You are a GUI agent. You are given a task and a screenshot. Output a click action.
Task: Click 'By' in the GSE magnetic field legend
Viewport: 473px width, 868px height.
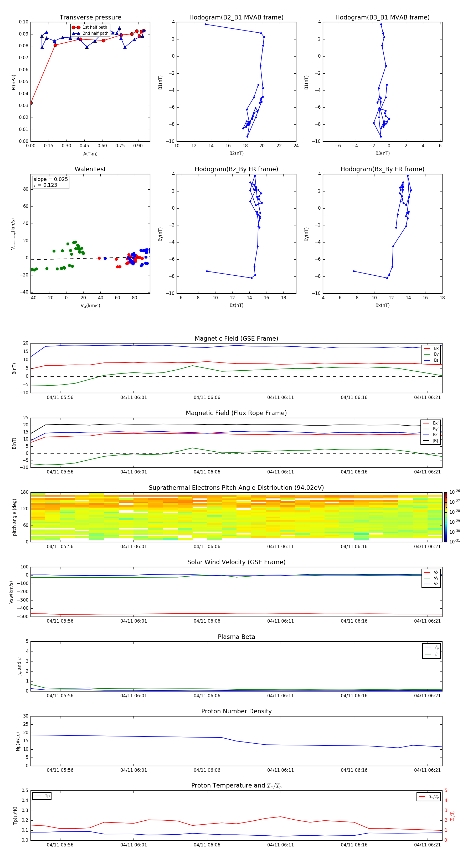[x=431, y=355]
